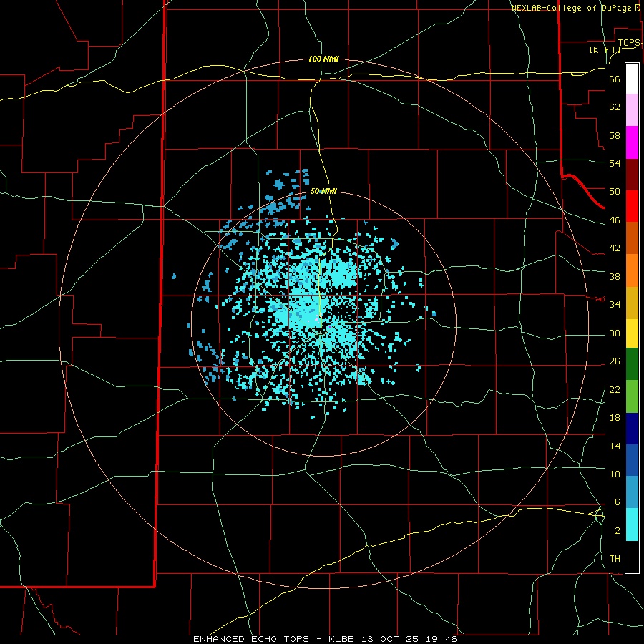This screenshot has width=644, height=644.
Task: Click the navy 22 kft legend color
Action: pos(632,429)
